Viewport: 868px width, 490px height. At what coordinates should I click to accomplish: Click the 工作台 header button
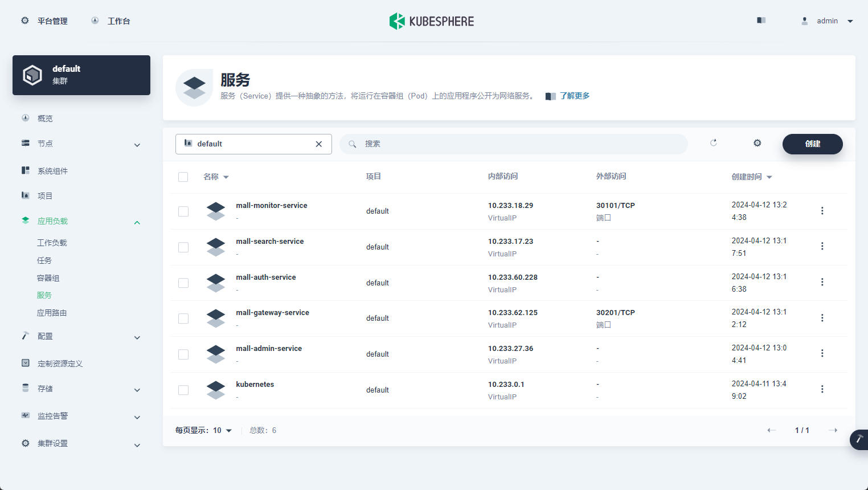(x=110, y=21)
